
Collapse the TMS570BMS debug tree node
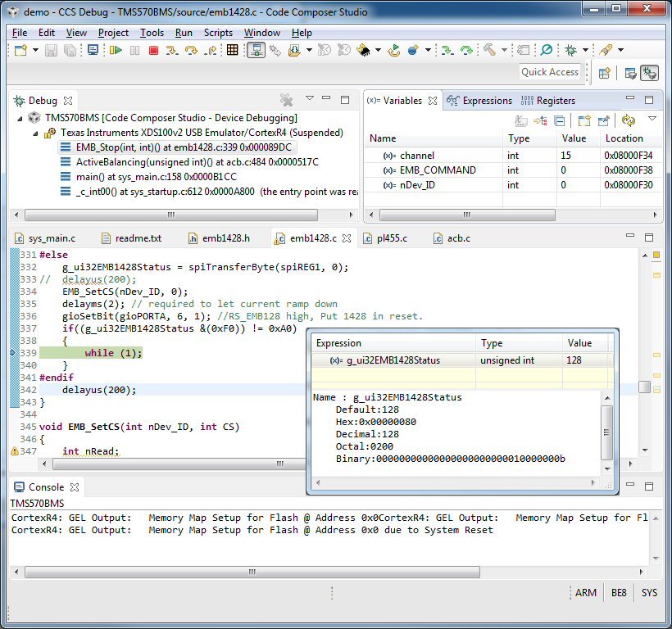point(20,118)
